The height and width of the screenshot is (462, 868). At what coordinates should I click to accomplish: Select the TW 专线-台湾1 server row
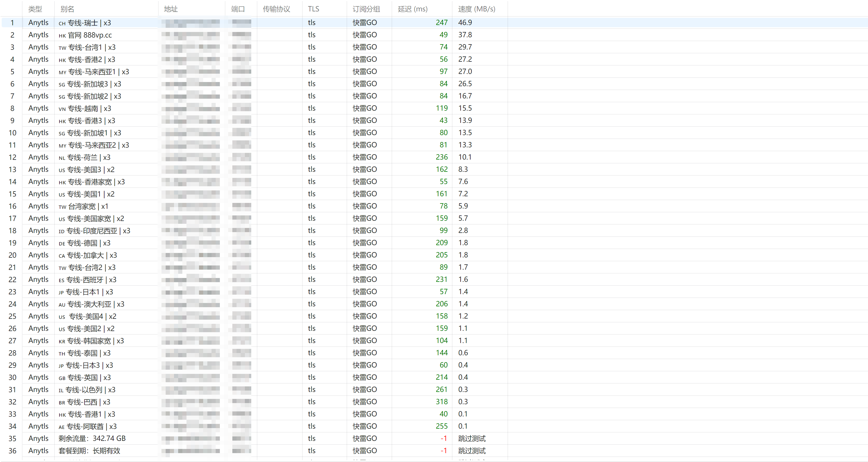pyautogui.click(x=434, y=47)
